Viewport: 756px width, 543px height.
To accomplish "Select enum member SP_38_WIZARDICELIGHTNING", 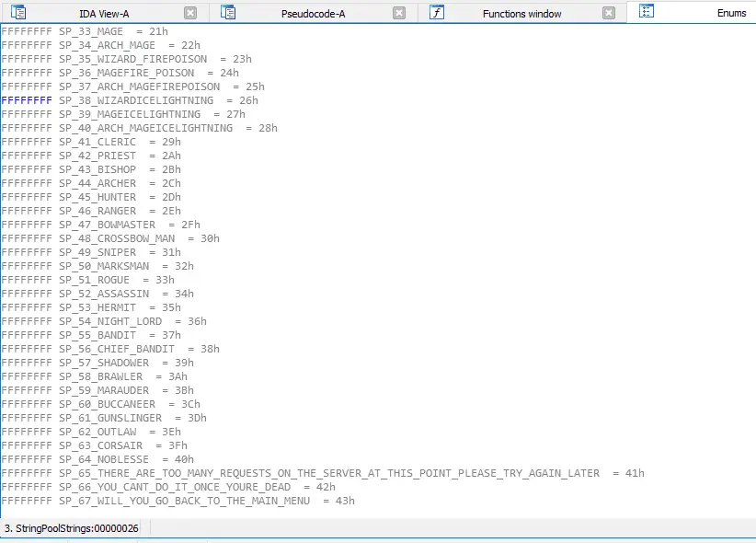I will [x=136, y=100].
